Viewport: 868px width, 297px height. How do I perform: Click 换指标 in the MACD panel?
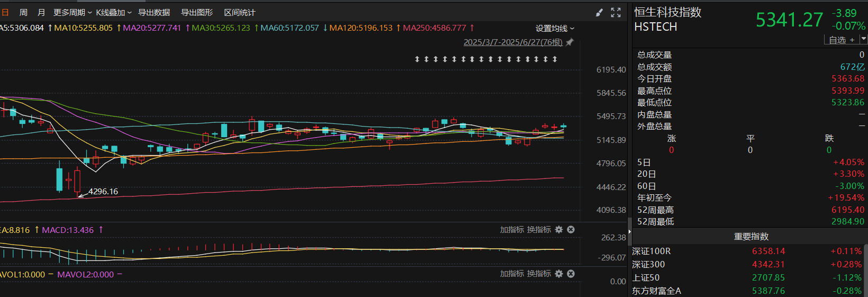tap(539, 230)
